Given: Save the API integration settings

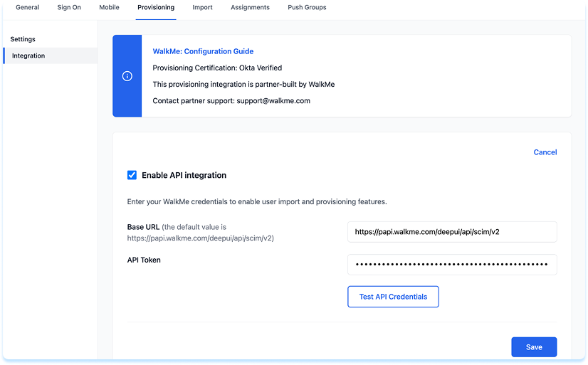Looking at the screenshot, I should click(x=534, y=347).
